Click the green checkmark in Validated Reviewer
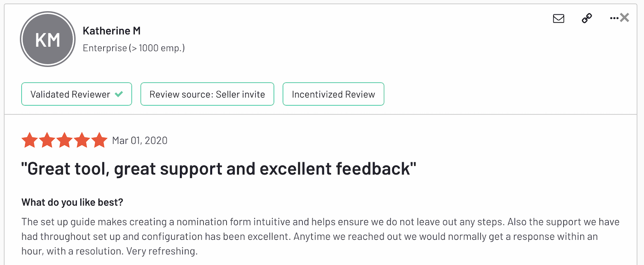The image size is (644, 265). coord(119,94)
